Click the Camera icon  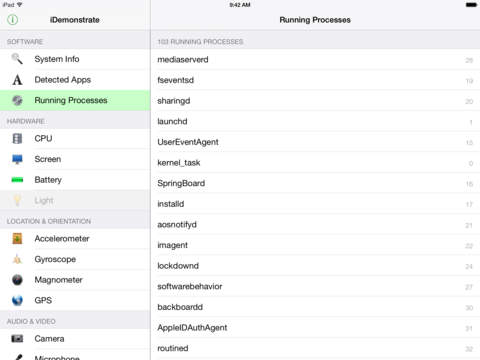click(x=17, y=339)
